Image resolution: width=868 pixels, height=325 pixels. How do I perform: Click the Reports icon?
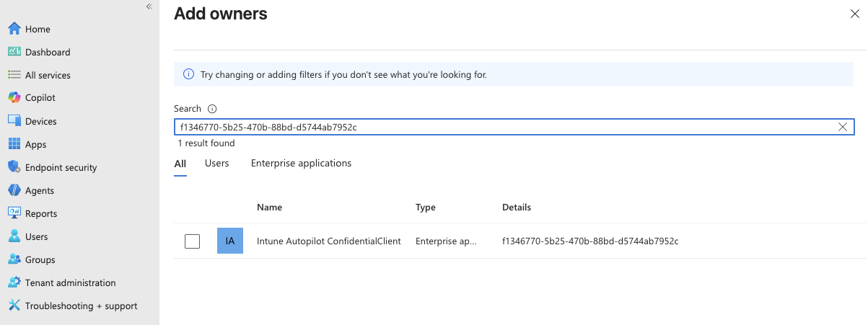pyautogui.click(x=14, y=213)
